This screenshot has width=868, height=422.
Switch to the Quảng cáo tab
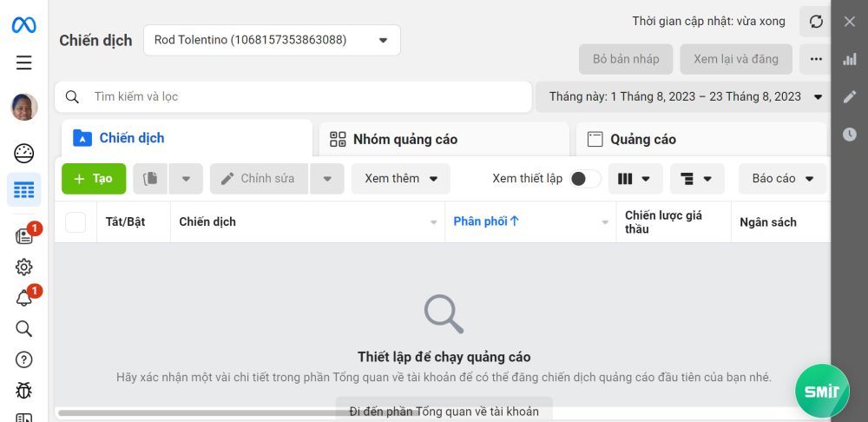701,139
